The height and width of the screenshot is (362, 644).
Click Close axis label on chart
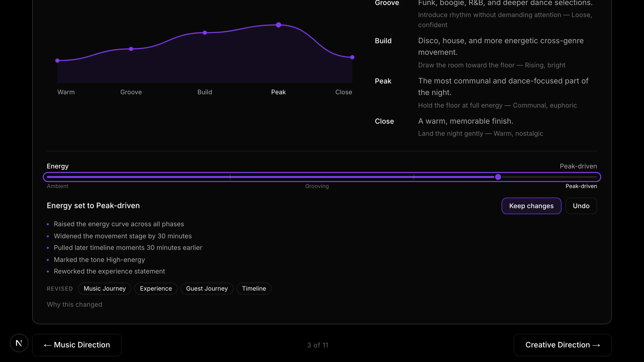tap(344, 92)
